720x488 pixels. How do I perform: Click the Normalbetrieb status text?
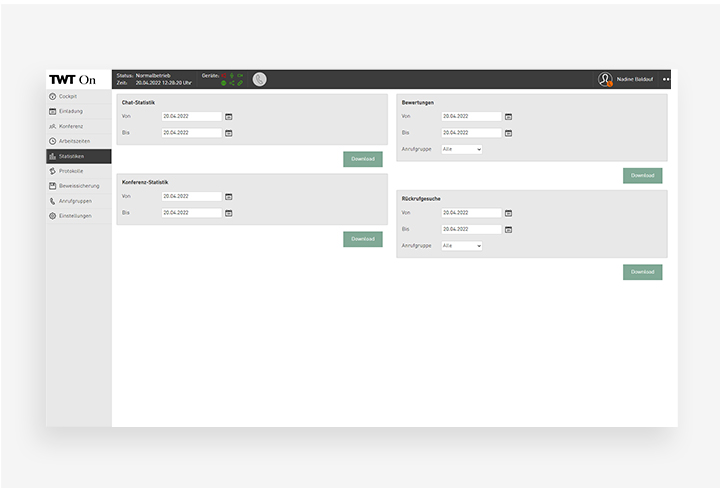coord(153,75)
